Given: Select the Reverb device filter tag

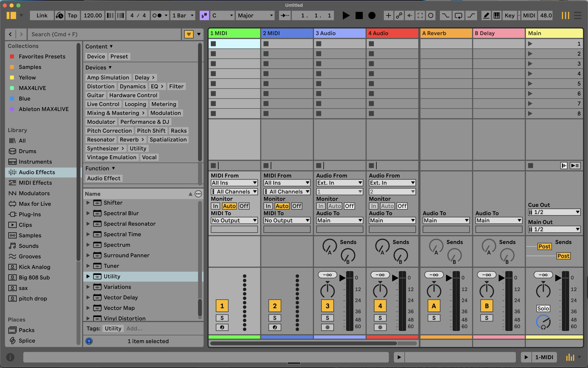Looking at the screenshot, I should coord(129,140).
